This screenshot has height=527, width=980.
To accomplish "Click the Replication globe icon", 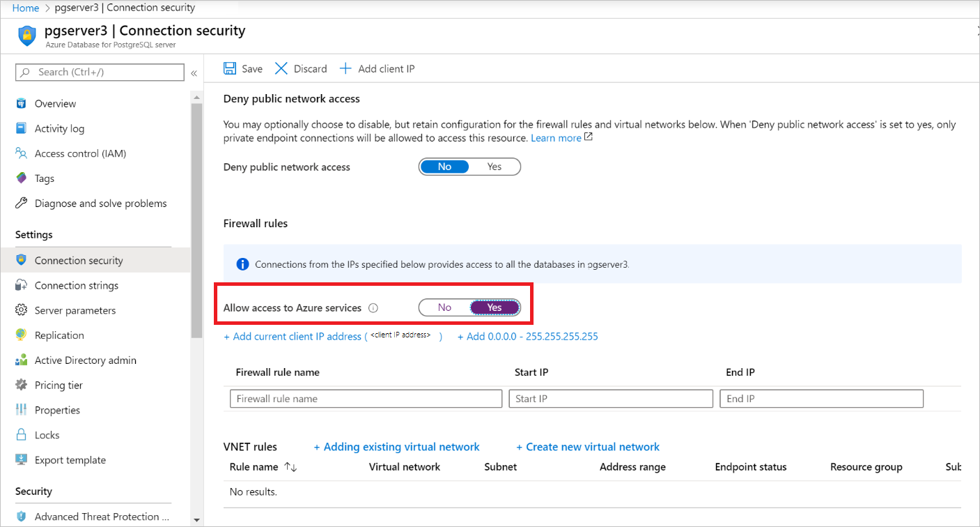I will (21, 335).
